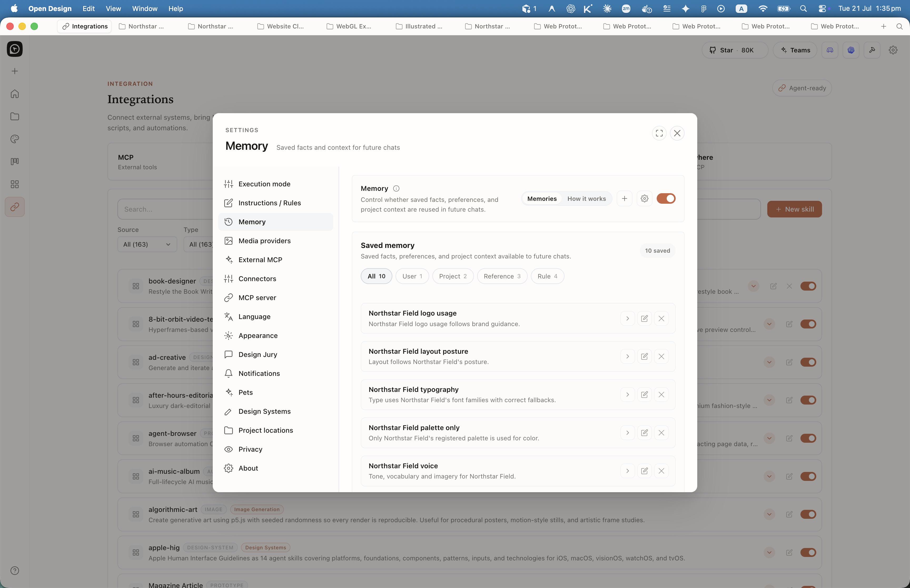
Task: Show All 10 saved memories
Action: tap(376, 276)
